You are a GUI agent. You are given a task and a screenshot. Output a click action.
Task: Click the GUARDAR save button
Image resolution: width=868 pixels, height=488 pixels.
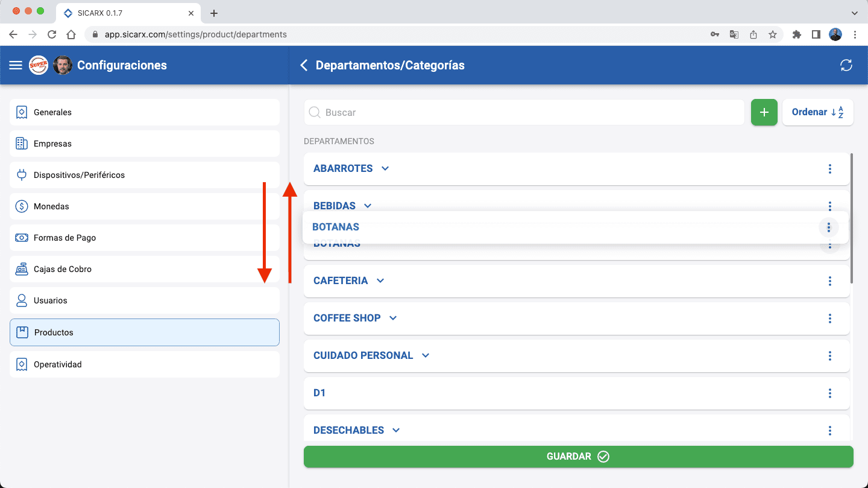click(x=578, y=457)
